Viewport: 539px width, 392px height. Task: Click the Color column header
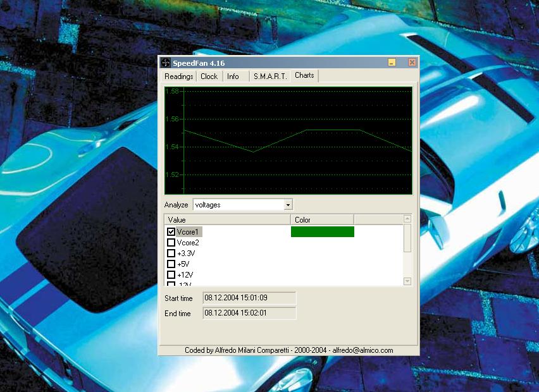(x=322, y=219)
